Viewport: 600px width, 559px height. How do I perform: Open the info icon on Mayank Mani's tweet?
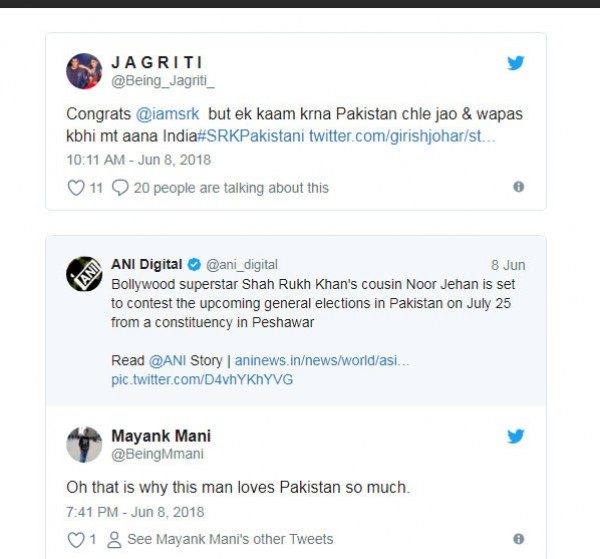coord(518,540)
